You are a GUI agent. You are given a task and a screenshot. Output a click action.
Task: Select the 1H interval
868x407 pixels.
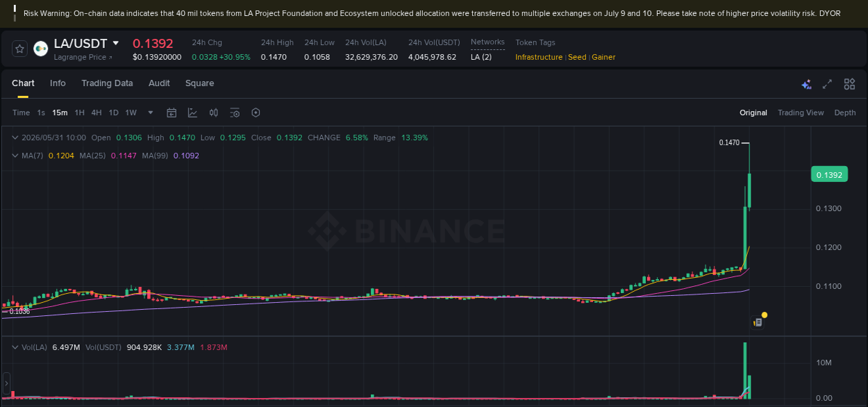point(80,113)
